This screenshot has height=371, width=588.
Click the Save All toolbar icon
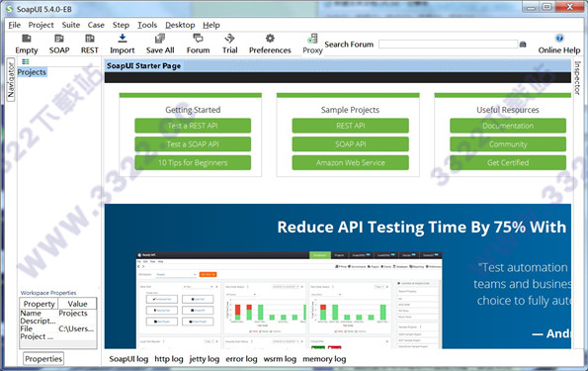(160, 39)
